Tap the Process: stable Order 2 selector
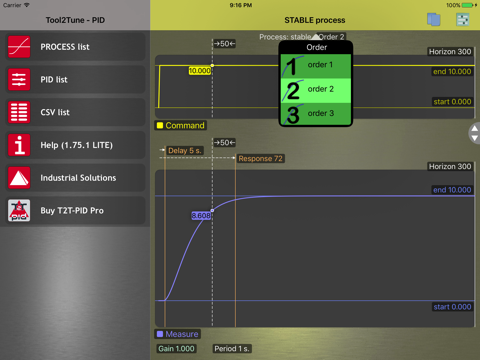480x360 pixels. click(302, 37)
